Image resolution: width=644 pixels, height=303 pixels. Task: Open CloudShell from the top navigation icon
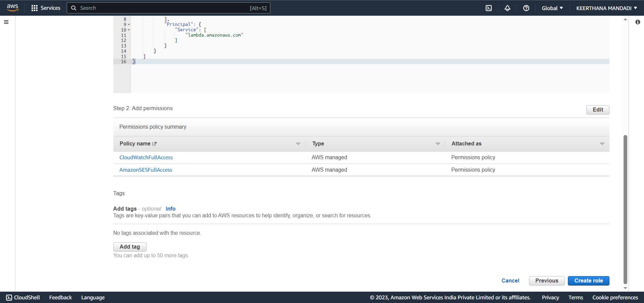(489, 8)
